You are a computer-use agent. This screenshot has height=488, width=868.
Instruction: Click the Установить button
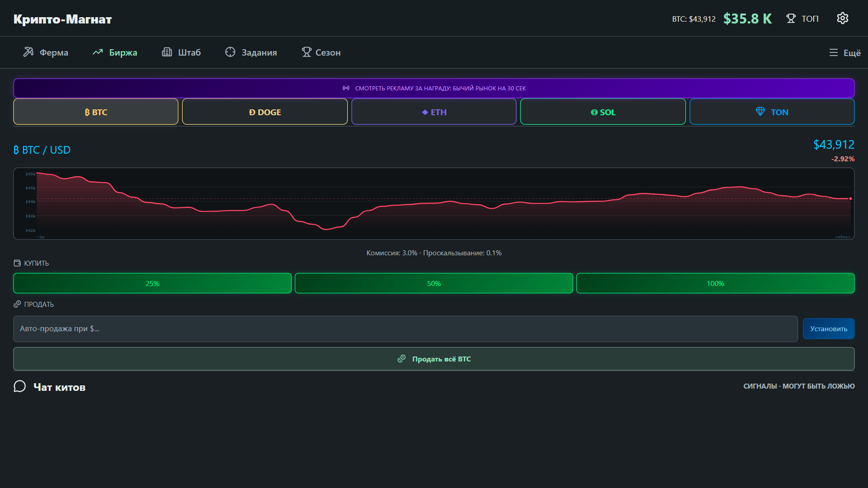tap(829, 328)
